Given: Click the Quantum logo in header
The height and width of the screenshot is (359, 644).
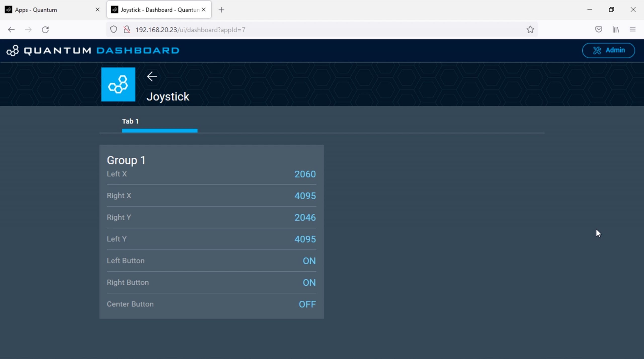Looking at the screenshot, I should [13, 51].
